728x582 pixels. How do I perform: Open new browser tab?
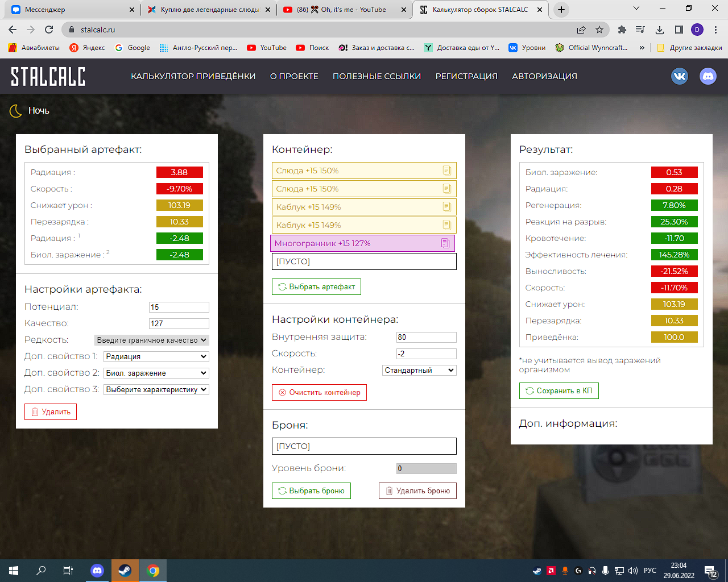(x=561, y=10)
